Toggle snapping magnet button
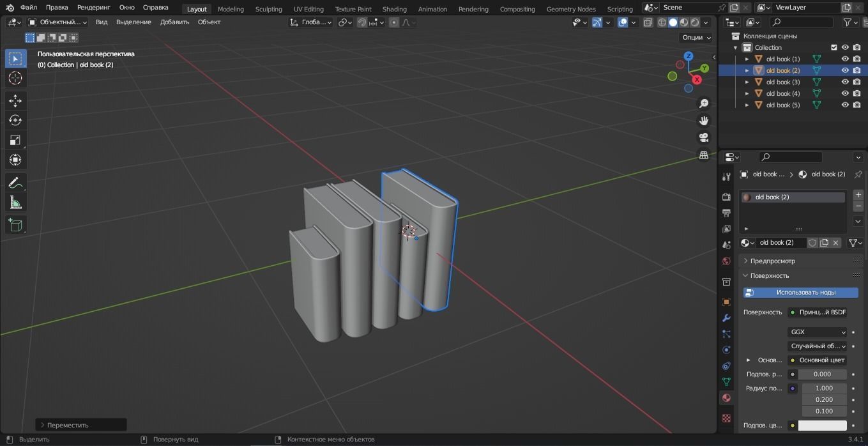868x446 pixels. coord(362,22)
